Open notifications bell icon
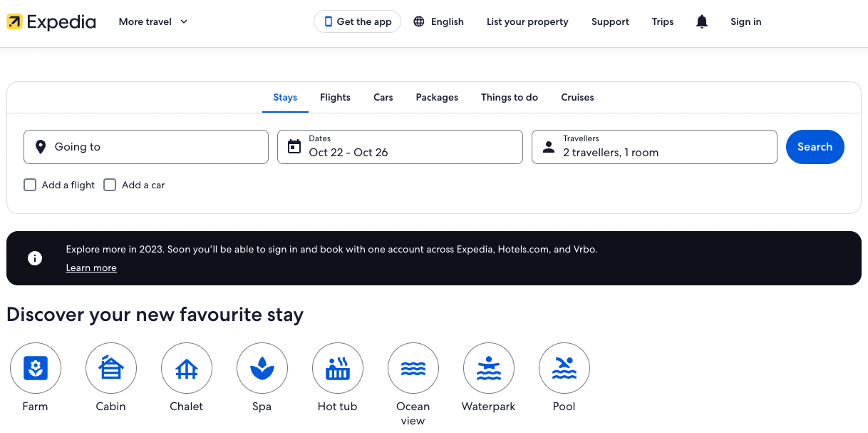Screen dimensions: 868x433 [x=702, y=22]
